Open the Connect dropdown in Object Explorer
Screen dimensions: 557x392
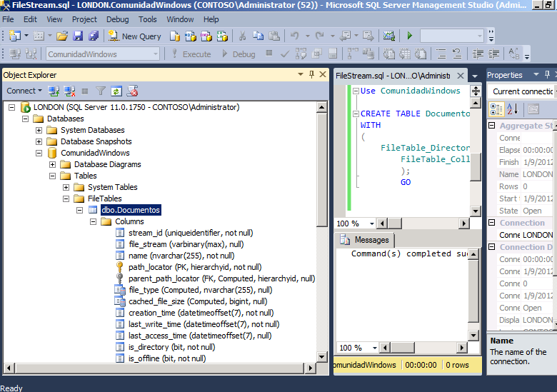click(24, 91)
